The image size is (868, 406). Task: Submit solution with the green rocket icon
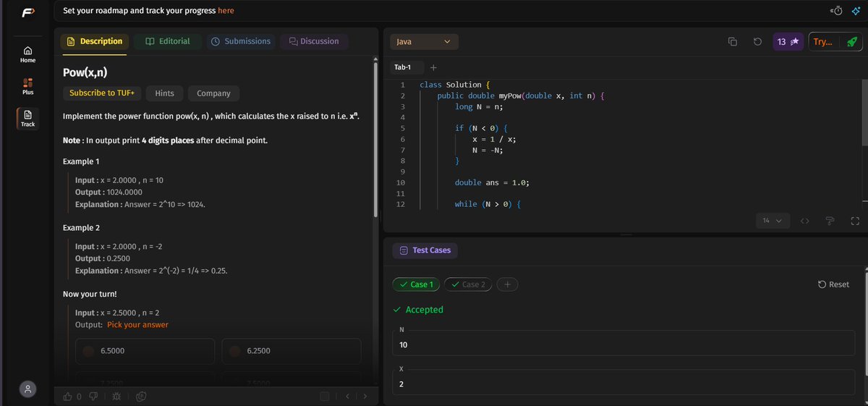pos(851,42)
